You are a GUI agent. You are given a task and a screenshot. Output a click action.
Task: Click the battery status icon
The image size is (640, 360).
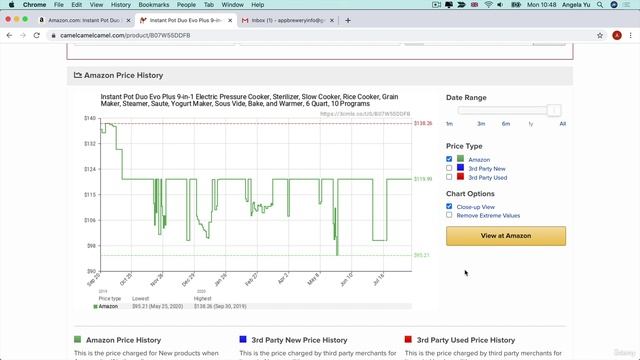pyautogui.click(x=516, y=5)
